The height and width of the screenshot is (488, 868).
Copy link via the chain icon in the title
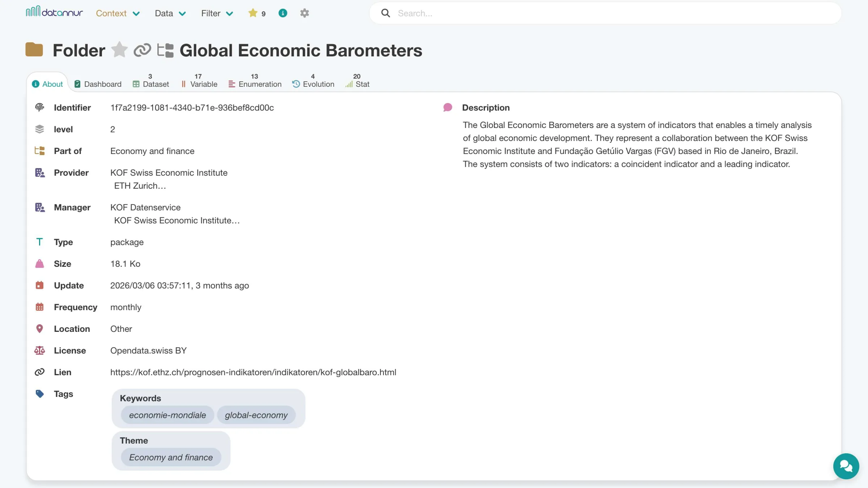pos(142,50)
